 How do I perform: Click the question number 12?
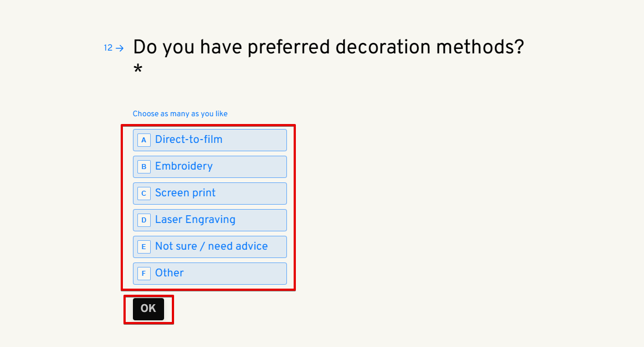coord(108,48)
